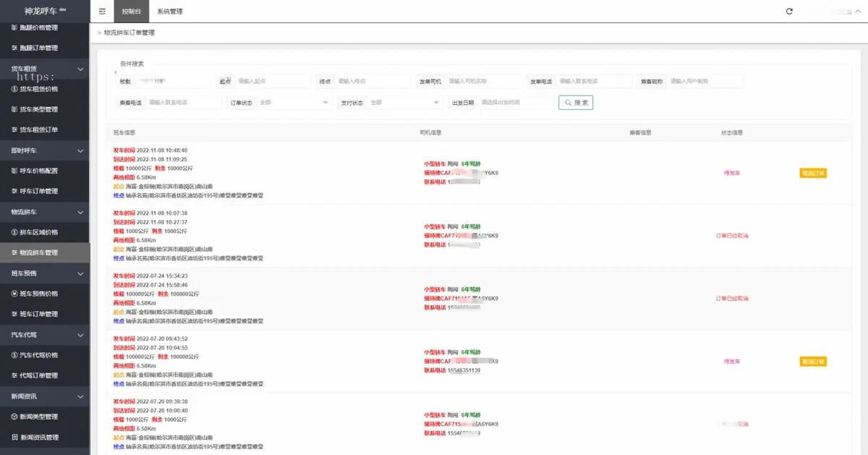Open 代驾订单管理 sidebar item

click(x=38, y=375)
